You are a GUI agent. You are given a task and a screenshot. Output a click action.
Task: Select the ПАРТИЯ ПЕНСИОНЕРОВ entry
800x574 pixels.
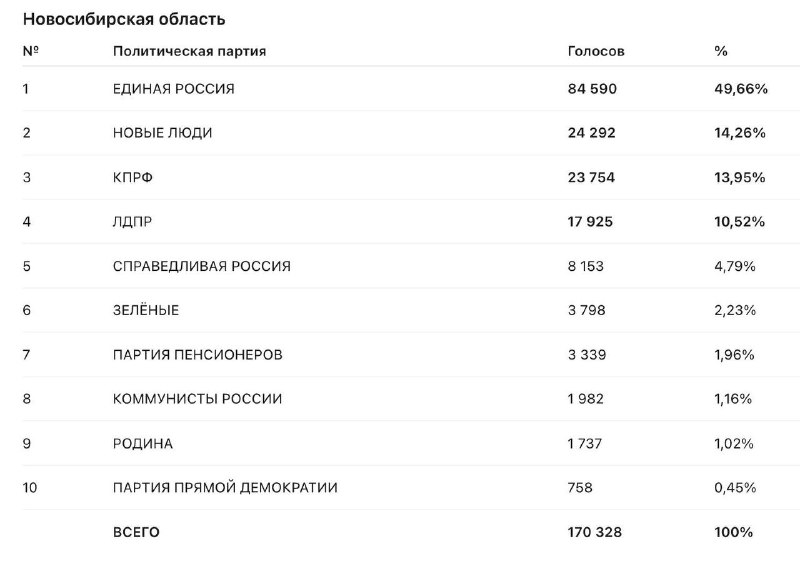197,355
